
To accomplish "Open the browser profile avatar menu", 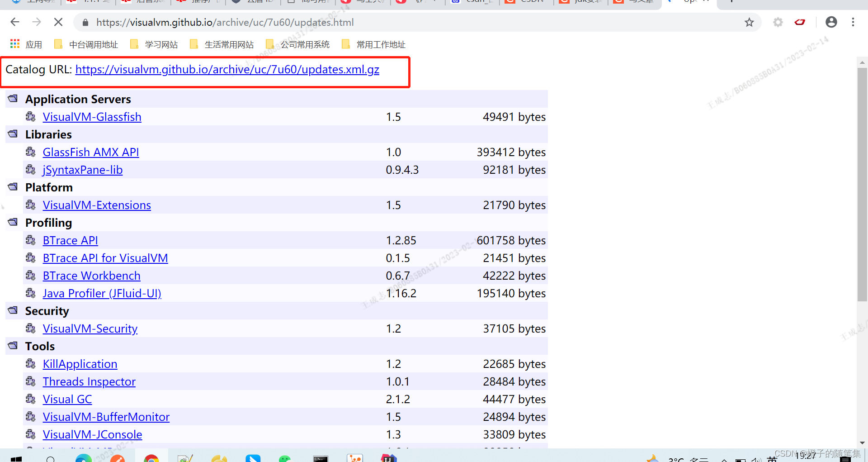I will 831,22.
